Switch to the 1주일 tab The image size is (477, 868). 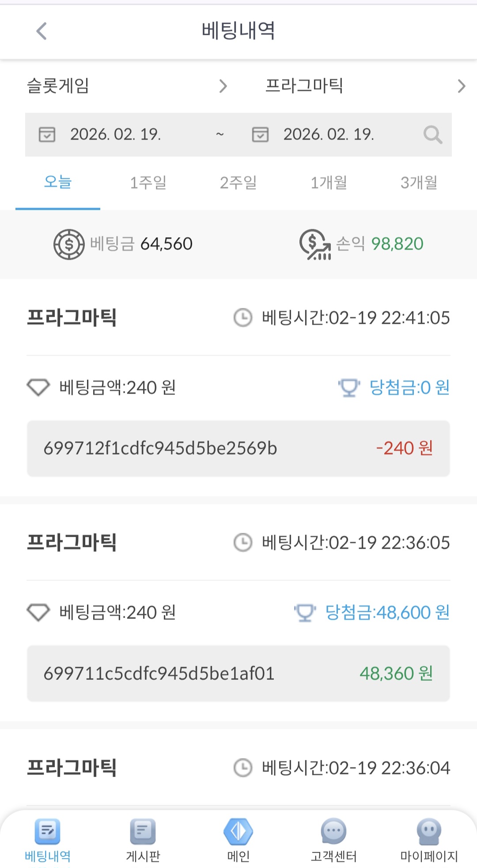tap(148, 182)
